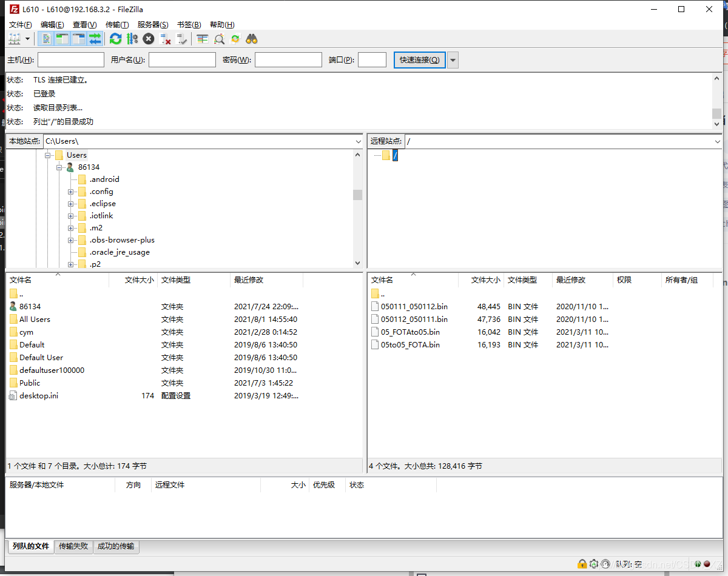Select the remote root "/" folder

[395, 156]
